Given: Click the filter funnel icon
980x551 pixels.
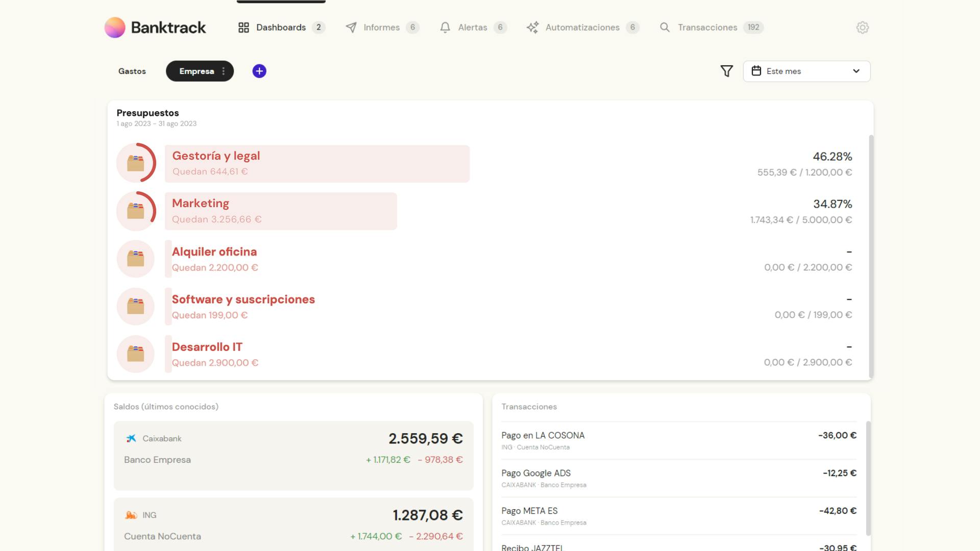Looking at the screenshot, I should 726,71.
